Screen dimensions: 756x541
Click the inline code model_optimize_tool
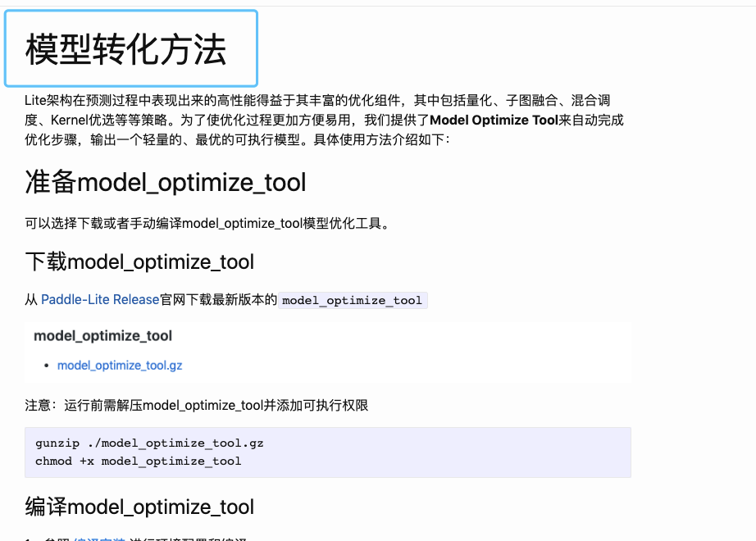coord(353,300)
